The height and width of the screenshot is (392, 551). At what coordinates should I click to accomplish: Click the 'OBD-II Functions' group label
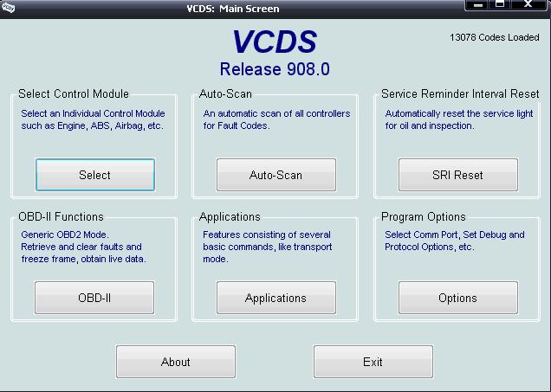pos(62,216)
